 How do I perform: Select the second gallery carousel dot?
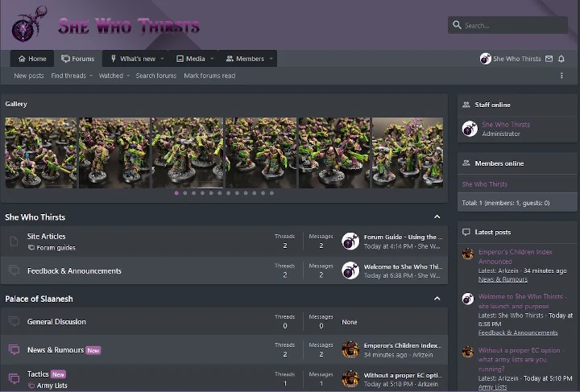(185, 193)
